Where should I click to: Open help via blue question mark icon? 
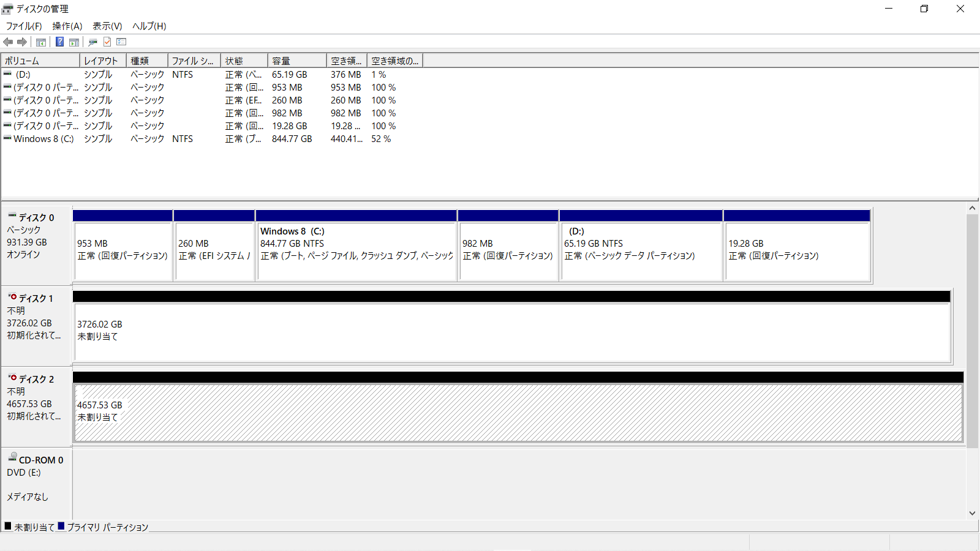[x=59, y=42]
